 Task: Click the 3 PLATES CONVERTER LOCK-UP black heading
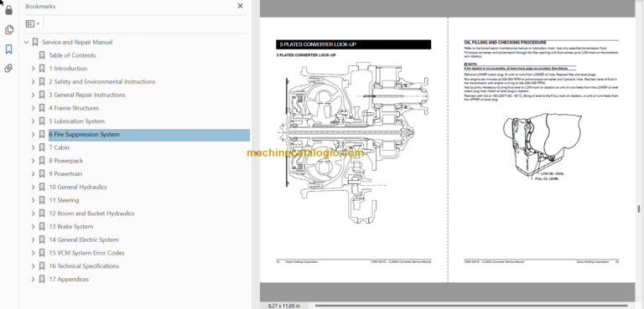pyautogui.click(x=354, y=44)
